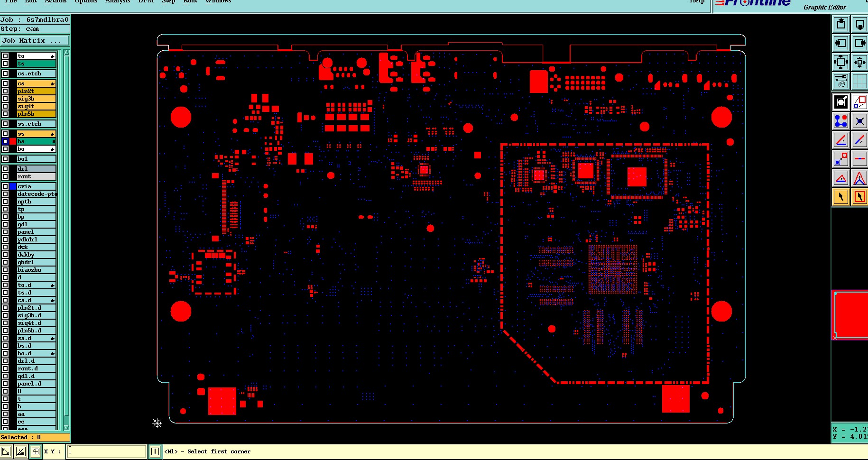Screen dimensions: 868x460
Task: Click the red board overview thumbnail
Action: point(851,315)
